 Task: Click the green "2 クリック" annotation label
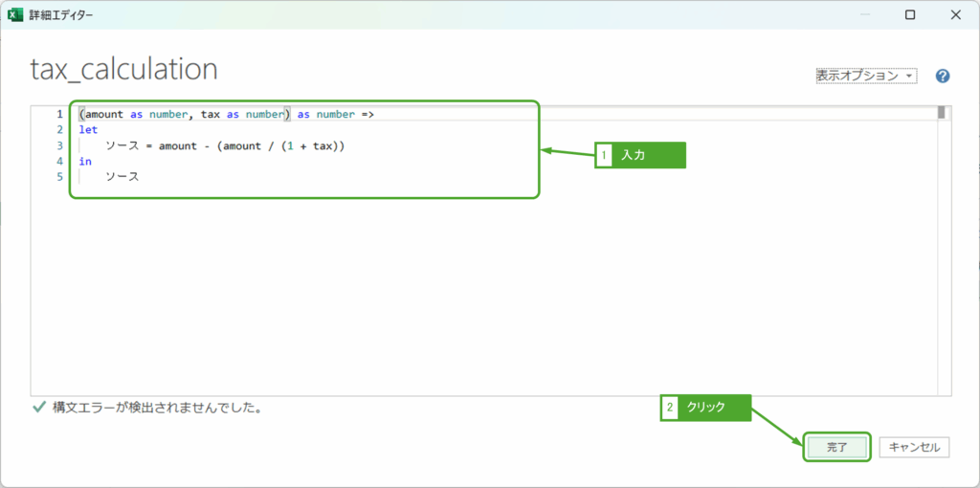(x=706, y=408)
